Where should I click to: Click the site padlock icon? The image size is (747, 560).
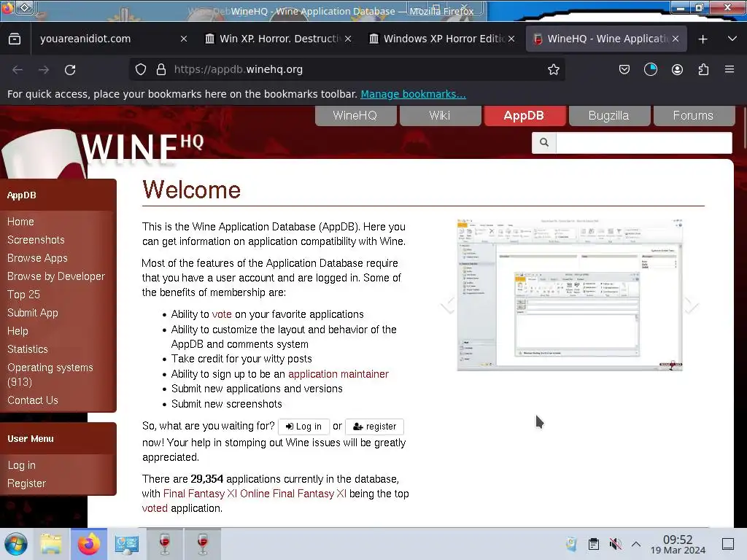coord(161,69)
